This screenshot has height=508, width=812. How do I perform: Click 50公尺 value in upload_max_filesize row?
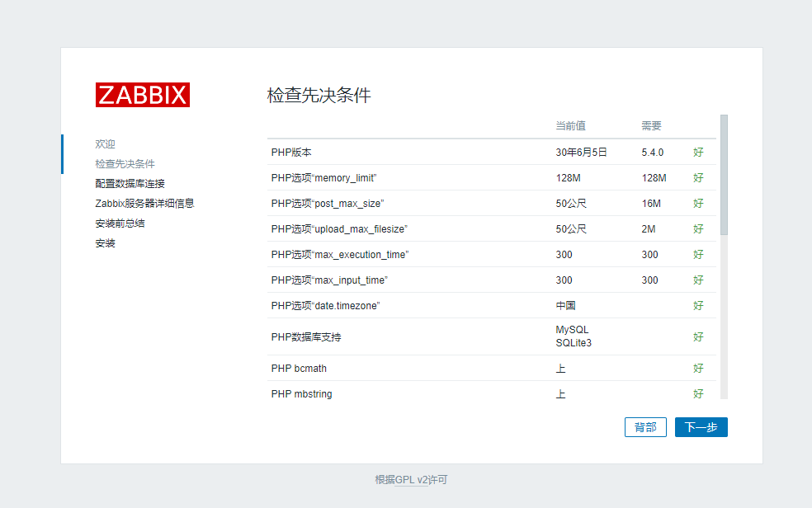571,229
